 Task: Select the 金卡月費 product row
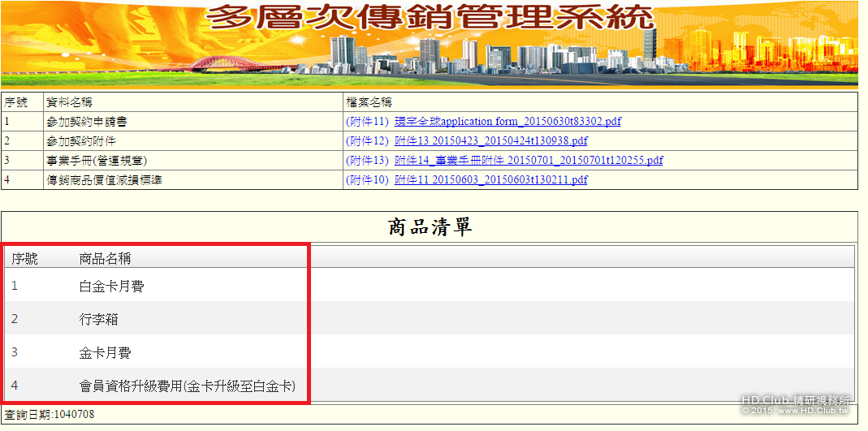point(430,352)
